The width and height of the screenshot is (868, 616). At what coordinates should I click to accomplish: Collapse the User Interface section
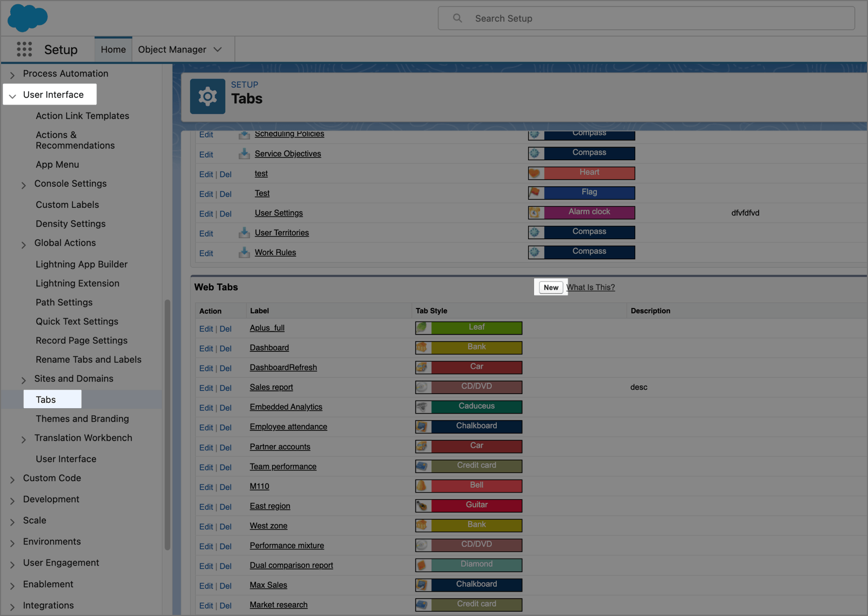(x=12, y=95)
